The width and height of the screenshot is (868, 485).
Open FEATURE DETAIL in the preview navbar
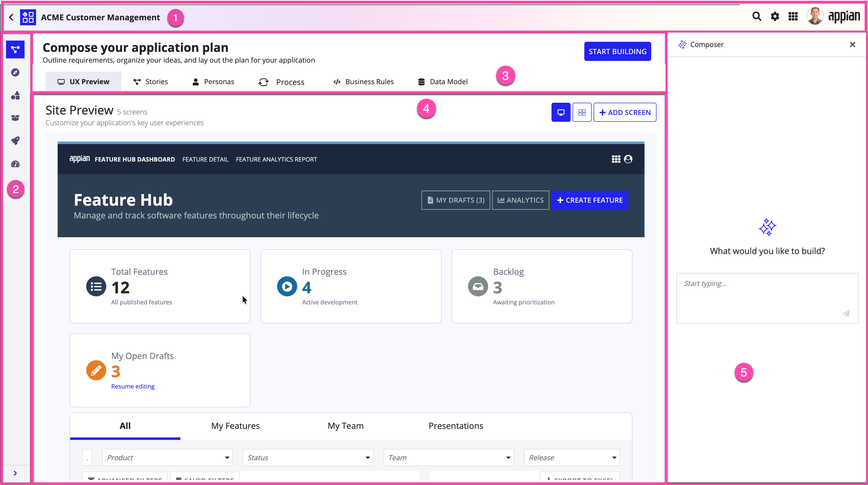pyautogui.click(x=205, y=159)
